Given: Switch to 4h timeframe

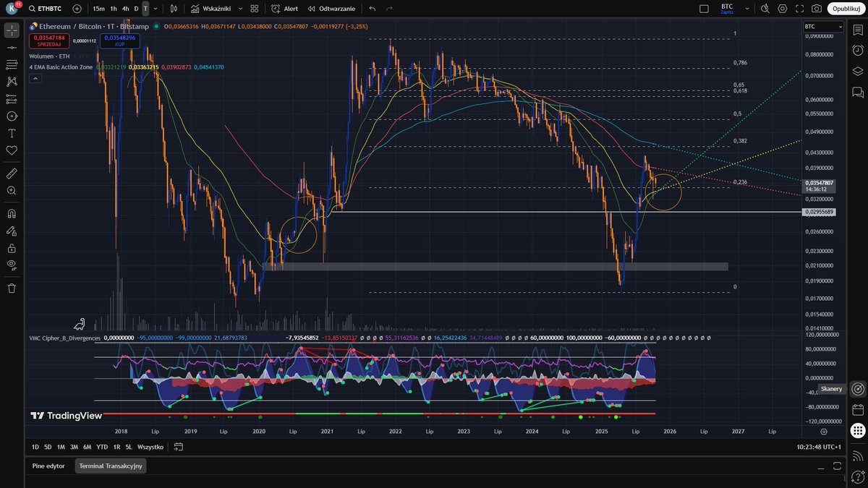Looking at the screenshot, I should click(125, 9).
